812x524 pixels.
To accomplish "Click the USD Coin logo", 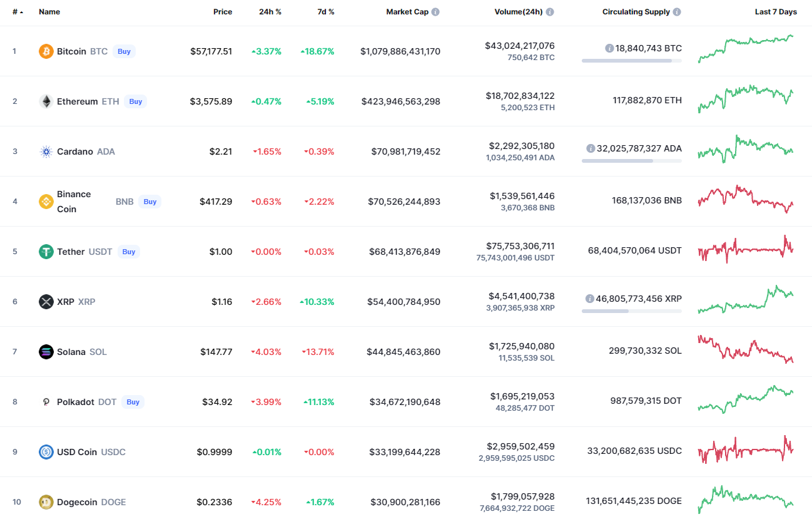I will point(46,452).
